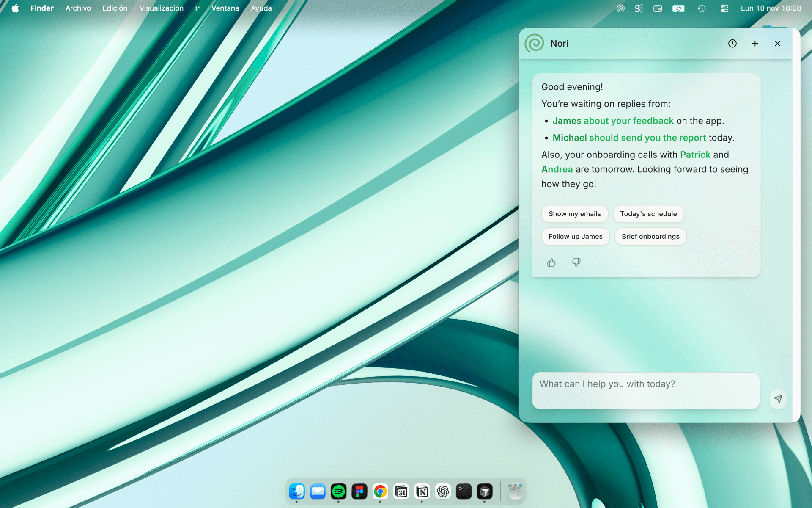This screenshot has height=508, width=812.
Task: Click the 'Show my emails' suggestion
Action: click(x=574, y=214)
